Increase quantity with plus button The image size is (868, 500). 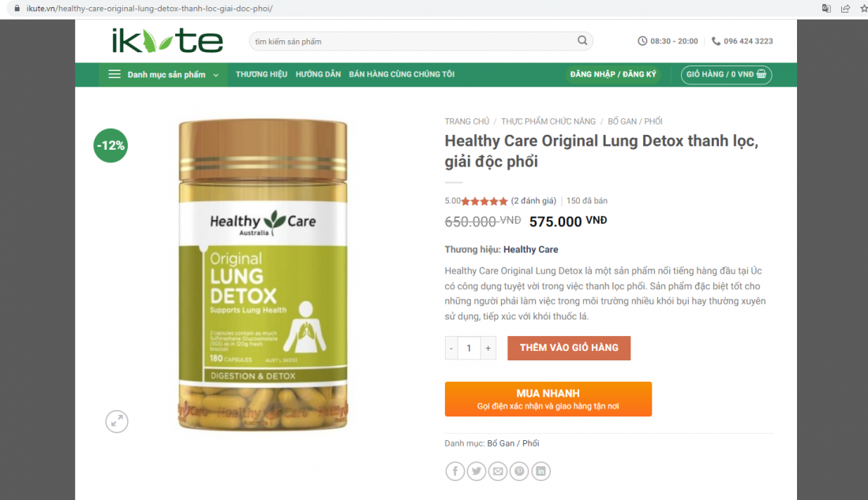point(488,348)
